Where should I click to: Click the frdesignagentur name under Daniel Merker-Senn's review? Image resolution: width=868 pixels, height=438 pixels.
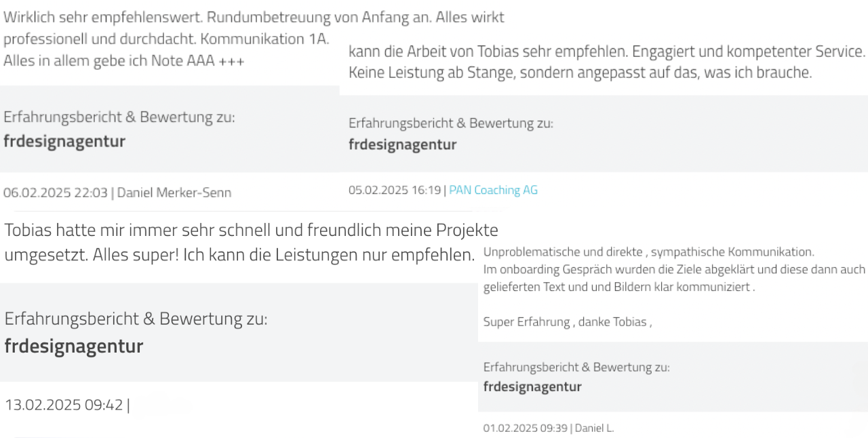pyautogui.click(x=64, y=141)
